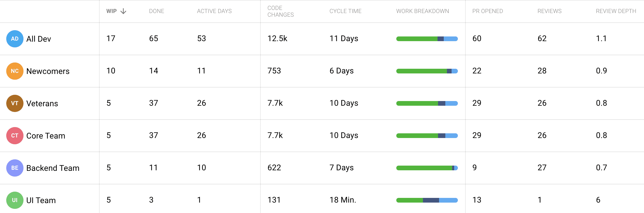The image size is (644, 213).
Task: Click the Reviews column header
Action: click(x=550, y=11)
